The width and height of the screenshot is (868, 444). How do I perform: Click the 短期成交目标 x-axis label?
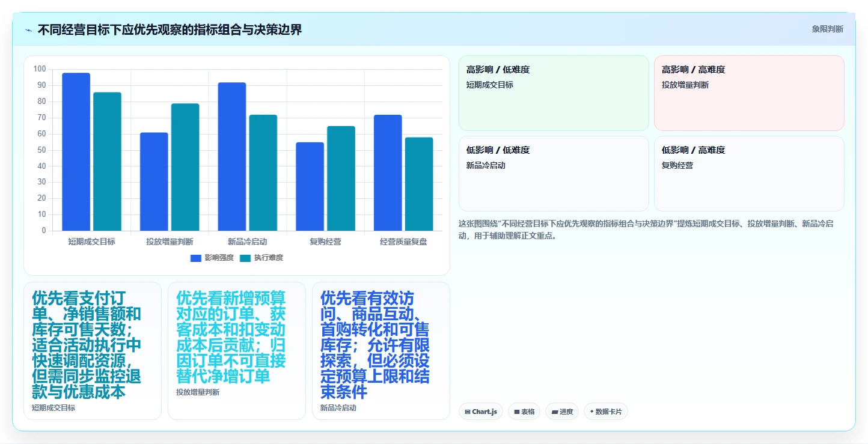click(92, 242)
